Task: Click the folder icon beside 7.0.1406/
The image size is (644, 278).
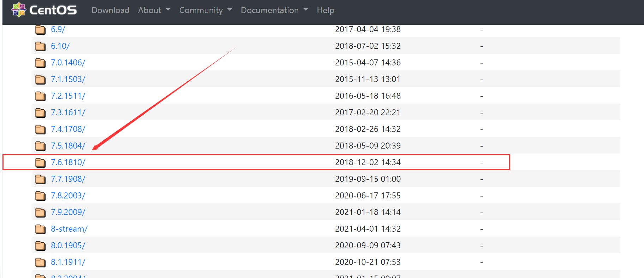Action: (40, 63)
